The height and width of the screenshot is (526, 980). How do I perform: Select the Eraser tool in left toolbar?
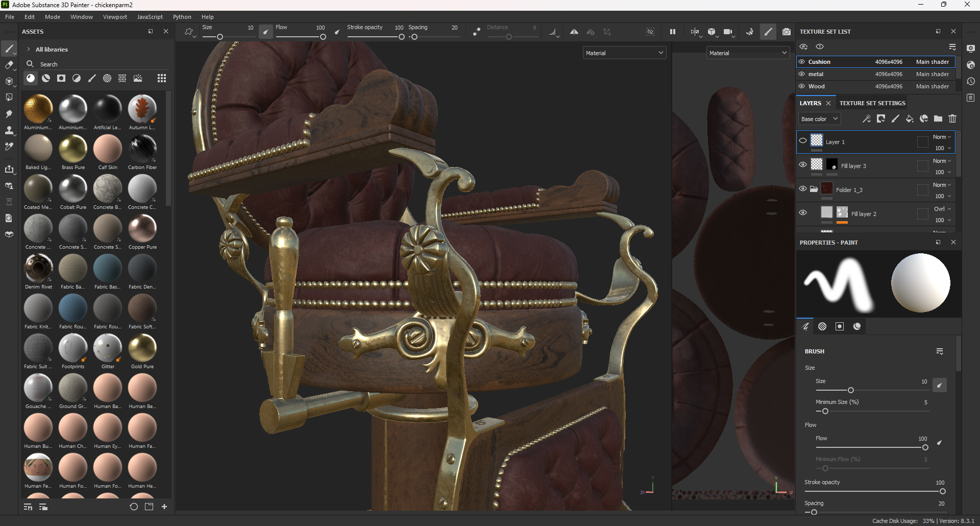coord(9,65)
